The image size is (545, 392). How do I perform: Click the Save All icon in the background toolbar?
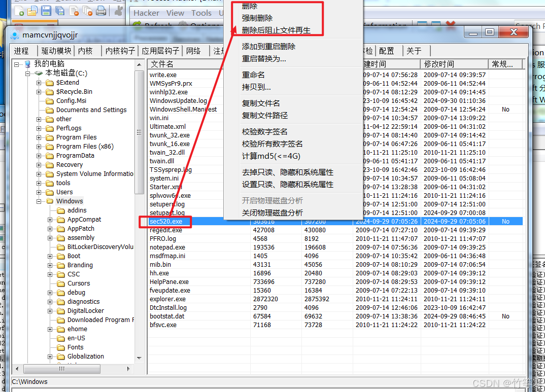(60, 11)
